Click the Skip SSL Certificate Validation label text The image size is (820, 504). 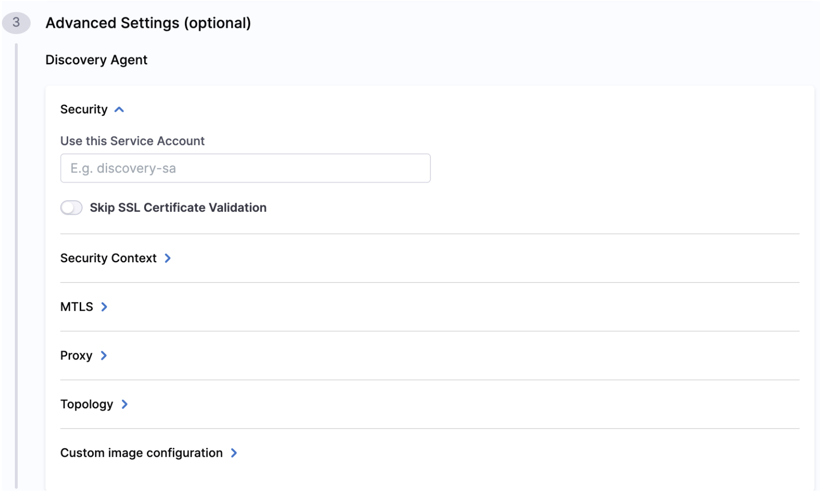[178, 208]
